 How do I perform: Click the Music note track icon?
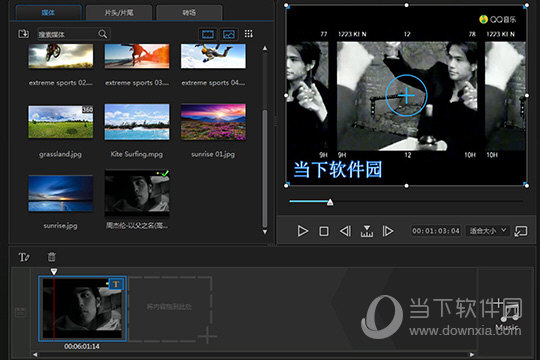(509, 316)
